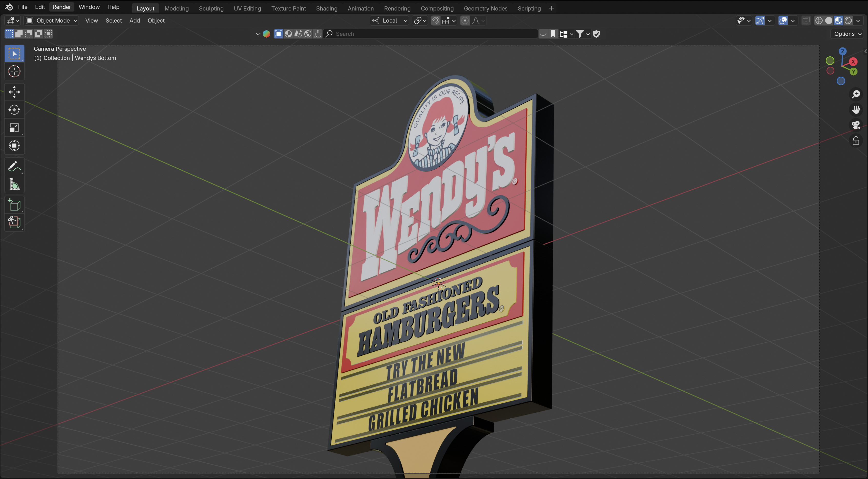Click the Z axis on navigation gizmo
The height and width of the screenshot is (479, 868).
coord(842,52)
